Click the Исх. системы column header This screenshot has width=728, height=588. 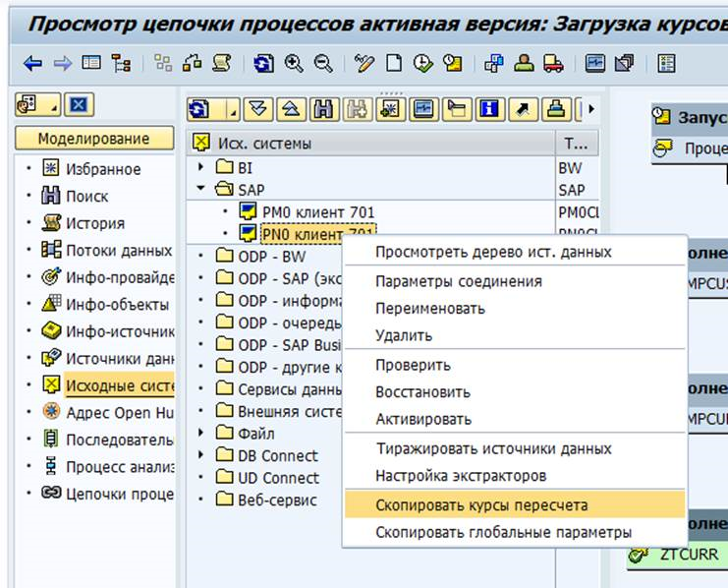click(371, 144)
